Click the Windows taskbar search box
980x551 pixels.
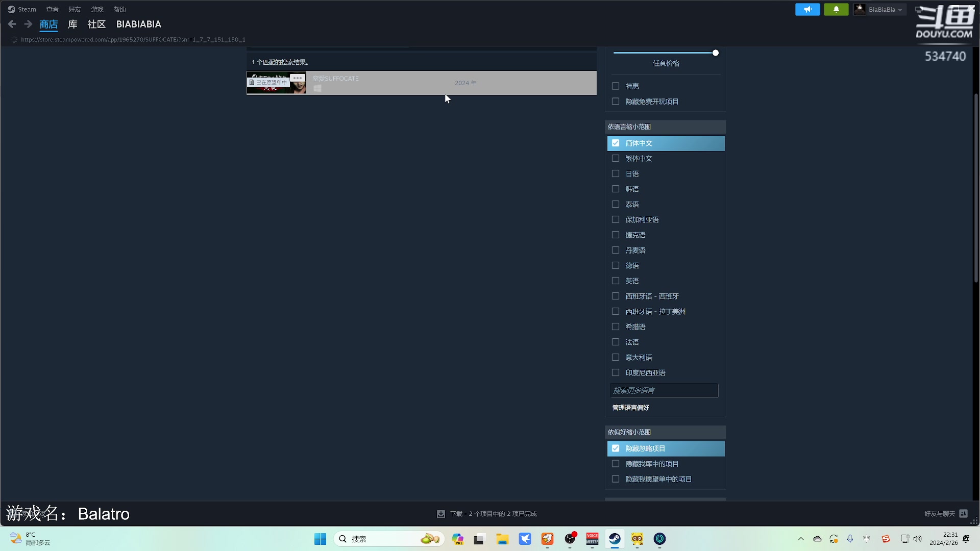(389, 539)
